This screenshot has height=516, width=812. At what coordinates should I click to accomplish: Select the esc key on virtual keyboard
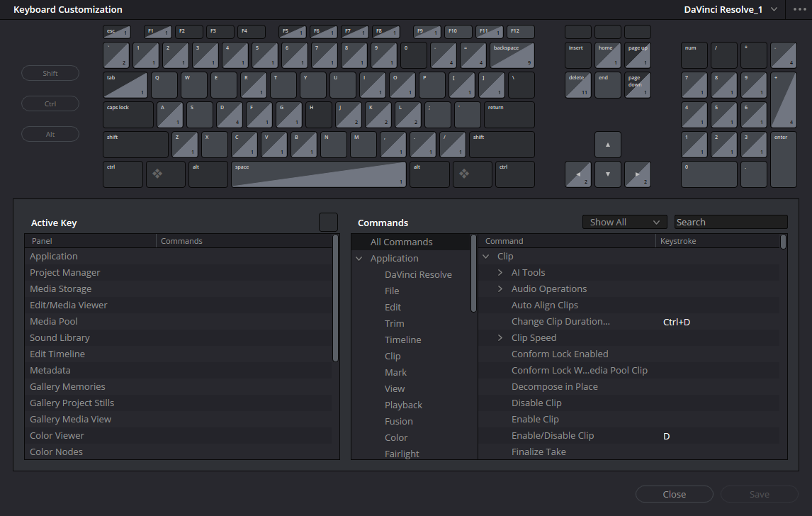click(117, 32)
